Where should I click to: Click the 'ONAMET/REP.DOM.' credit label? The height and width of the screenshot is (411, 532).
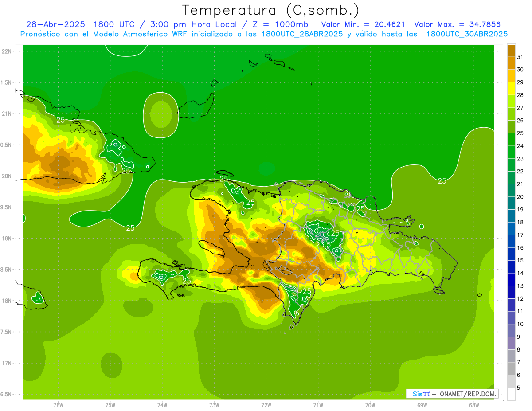(468, 394)
